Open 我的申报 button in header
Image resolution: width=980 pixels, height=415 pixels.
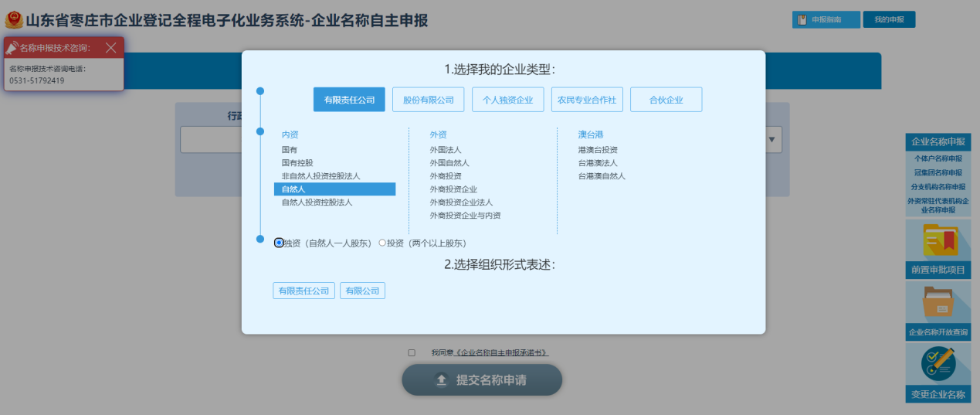889,20
